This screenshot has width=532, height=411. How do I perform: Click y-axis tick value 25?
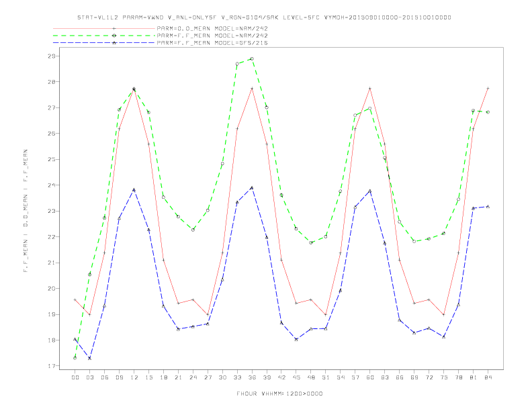52,159
